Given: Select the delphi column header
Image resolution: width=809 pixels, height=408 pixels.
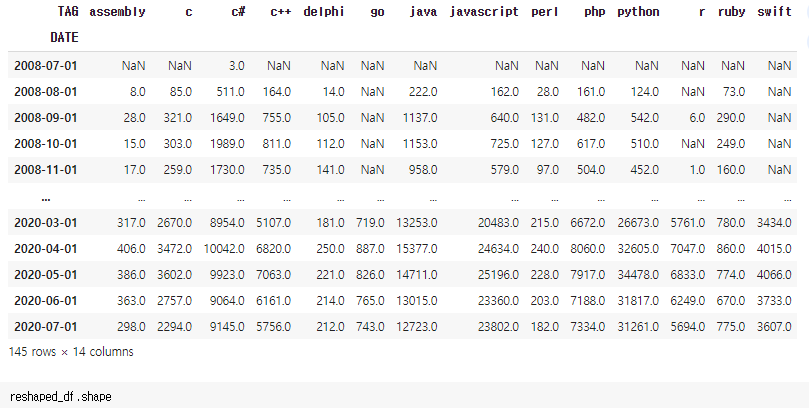Looking at the screenshot, I should click(323, 12).
